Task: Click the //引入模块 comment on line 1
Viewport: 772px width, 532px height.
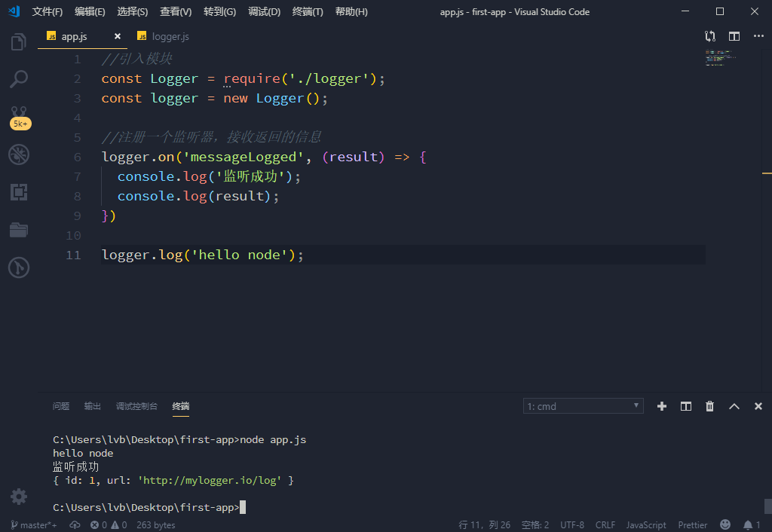Action: point(136,59)
